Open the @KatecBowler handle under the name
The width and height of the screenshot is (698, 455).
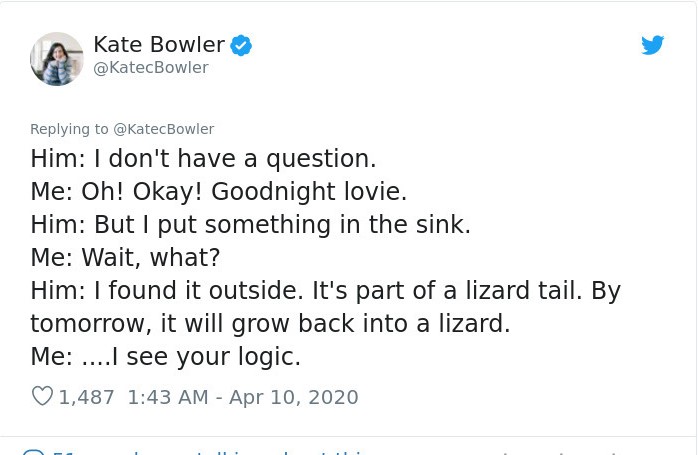[x=150, y=68]
